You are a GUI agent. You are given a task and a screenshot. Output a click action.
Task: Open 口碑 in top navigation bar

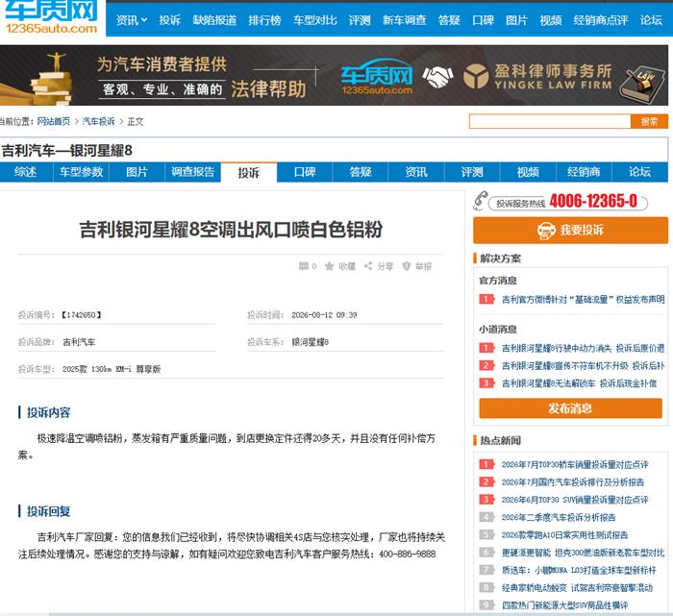[483, 20]
